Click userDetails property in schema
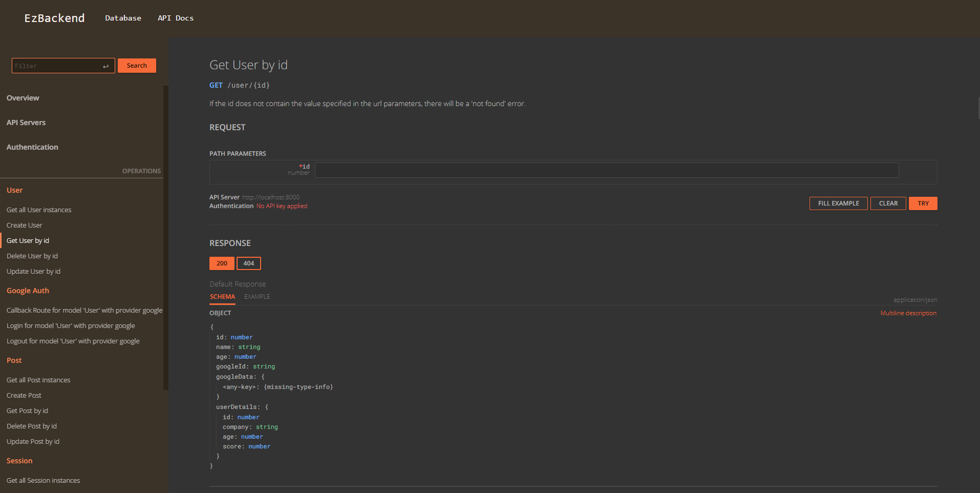 coord(236,407)
